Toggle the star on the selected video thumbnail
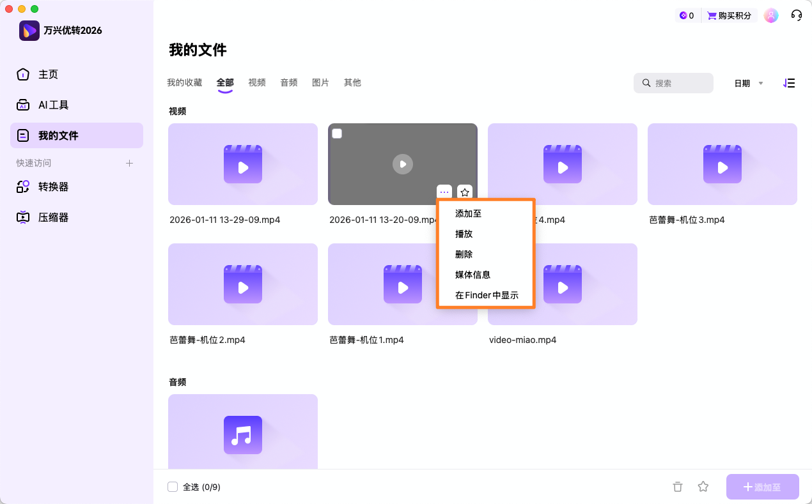This screenshot has width=812, height=504. [x=464, y=192]
